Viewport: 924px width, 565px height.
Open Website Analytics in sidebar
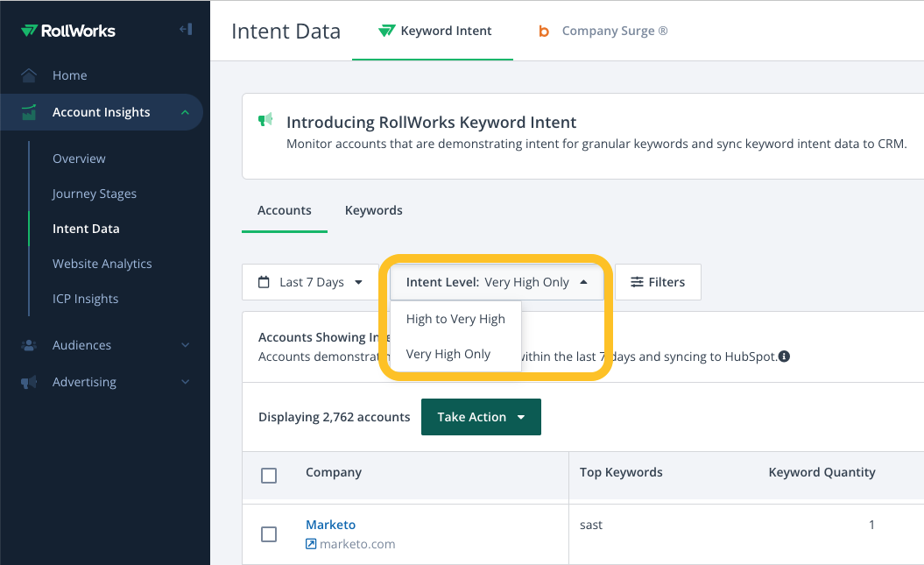(102, 264)
